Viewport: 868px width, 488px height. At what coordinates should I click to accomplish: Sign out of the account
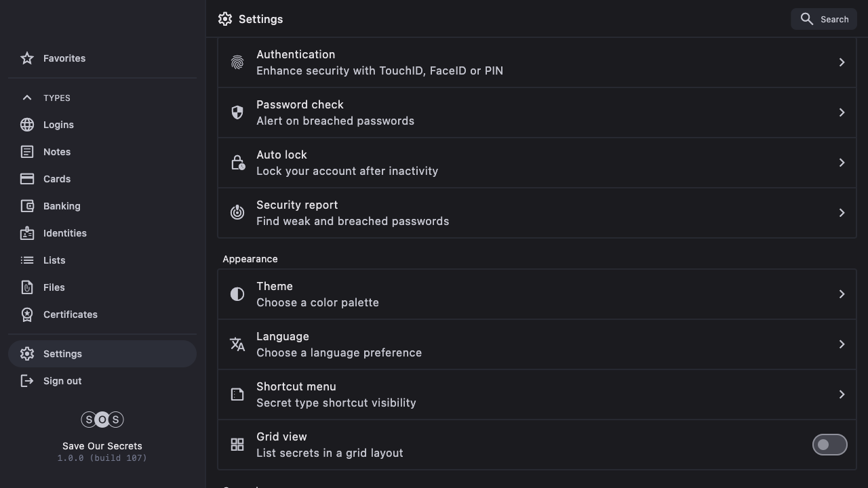[62, 381]
